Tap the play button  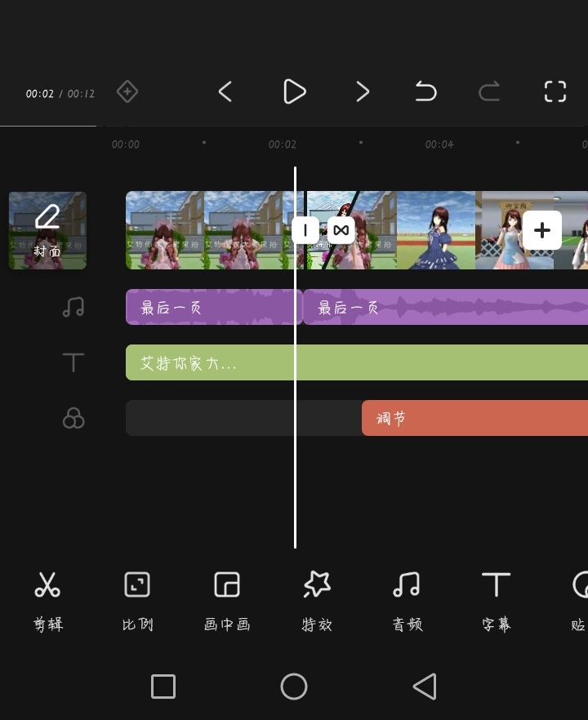[x=294, y=91]
